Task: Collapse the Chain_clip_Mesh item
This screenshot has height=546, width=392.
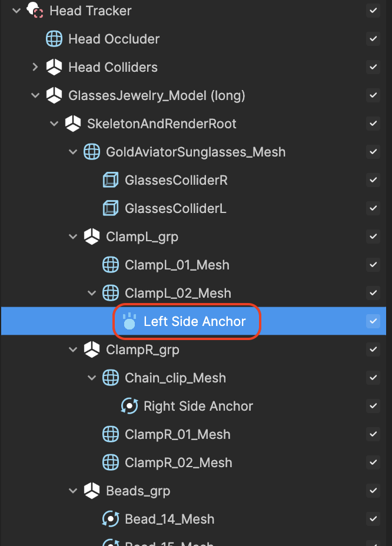Action: pyautogui.click(x=92, y=378)
